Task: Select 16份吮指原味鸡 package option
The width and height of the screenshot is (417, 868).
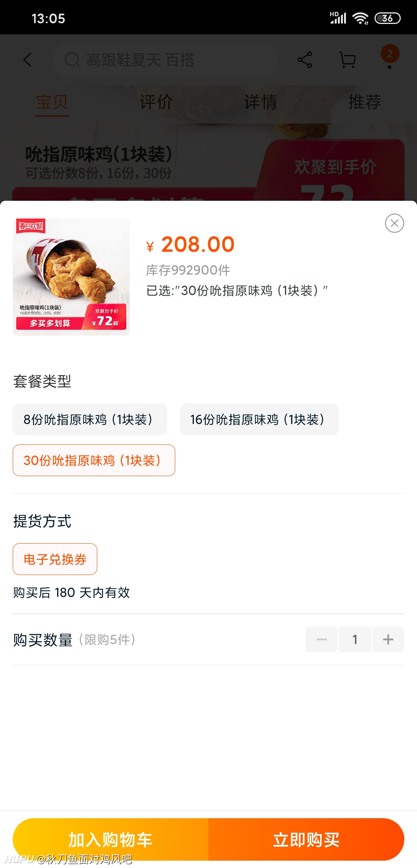Action: point(259,419)
